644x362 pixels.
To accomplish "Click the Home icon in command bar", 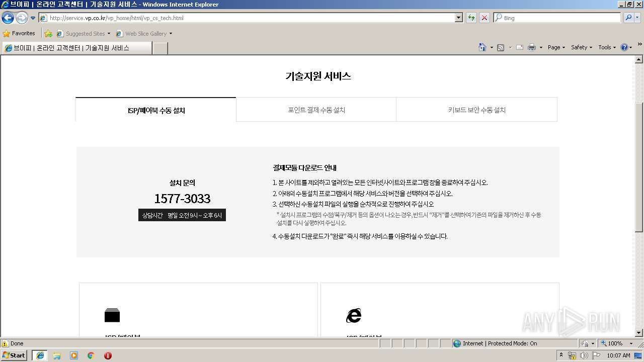I will [482, 47].
